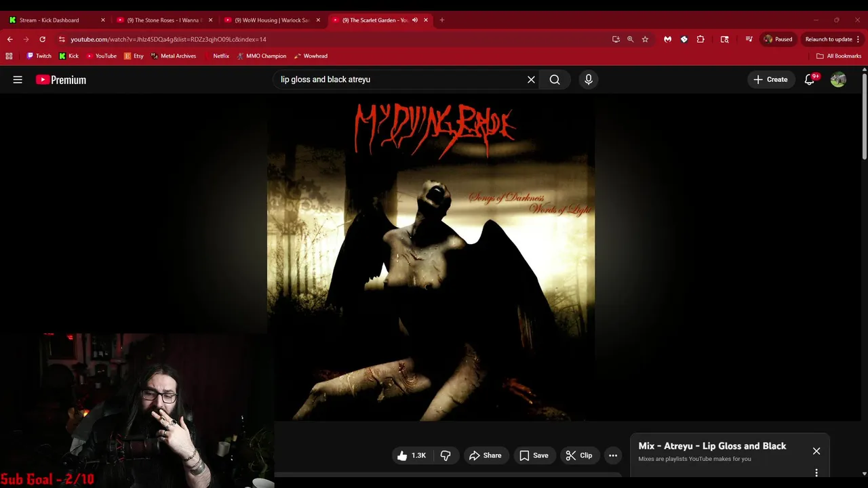Close the Kick Dashboard tab

(x=102, y=20)
